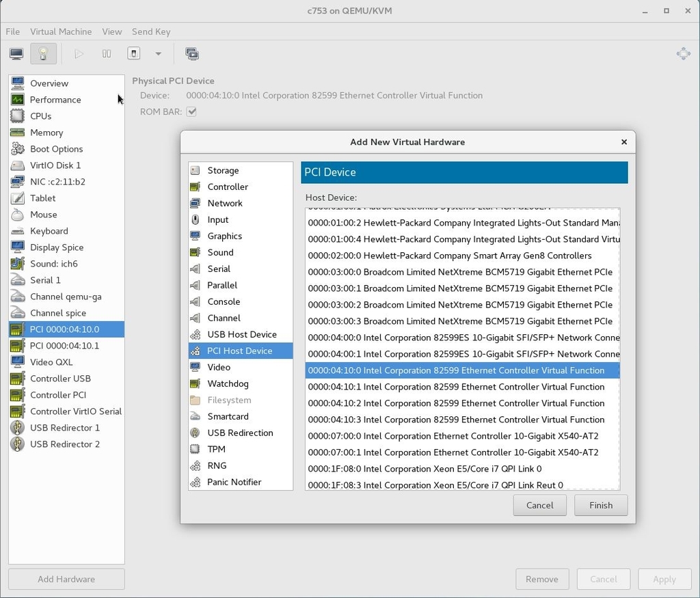Click the Tablet icon in sidebar
Image resolution: width=700 pixels, height=598 pixels.
(x=17, y=198)
